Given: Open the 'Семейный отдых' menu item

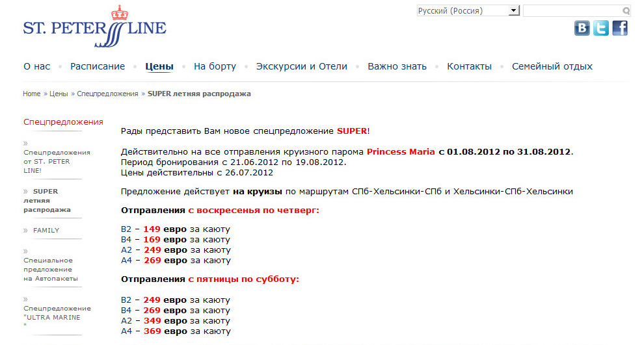Looking at the screenshot, I should click(x=552, y=66).
